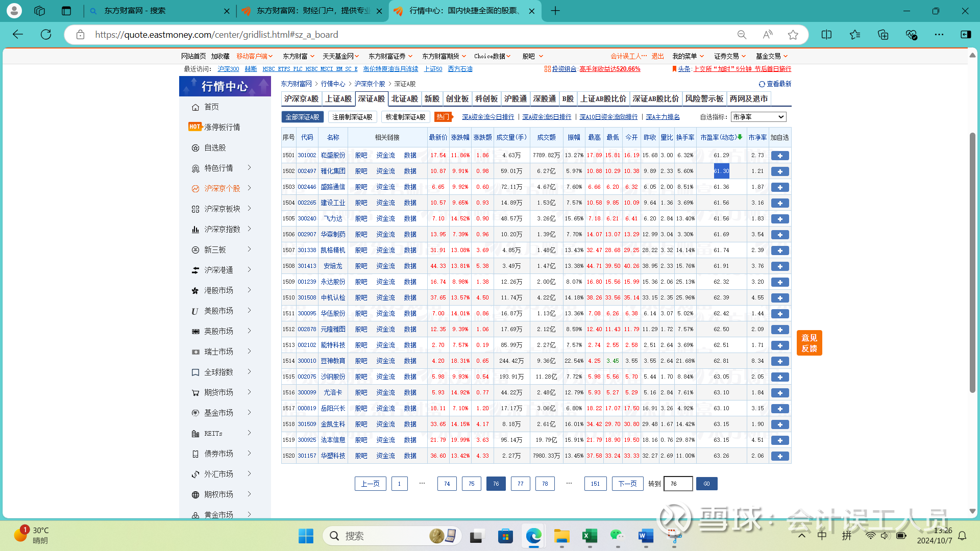Viewport: 980px width, 551px height.
Task: Go to 下一页 of stock list
Action: coord(627,484)
